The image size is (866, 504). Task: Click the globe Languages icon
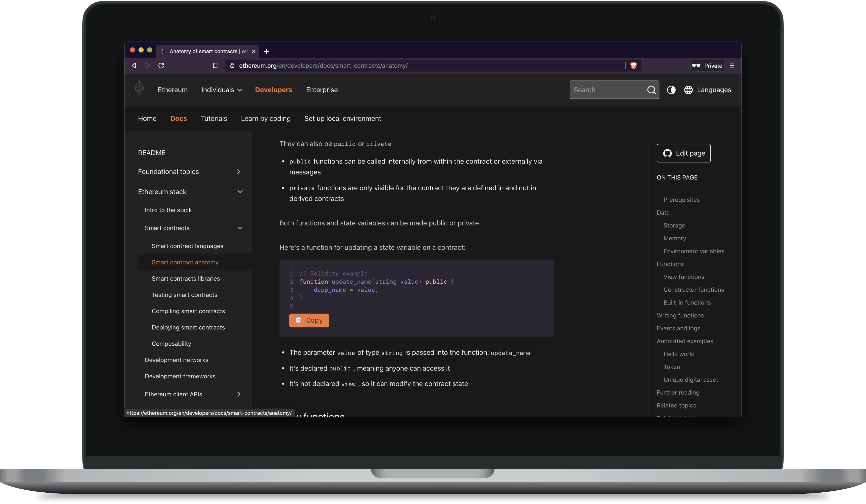(689, 89)
